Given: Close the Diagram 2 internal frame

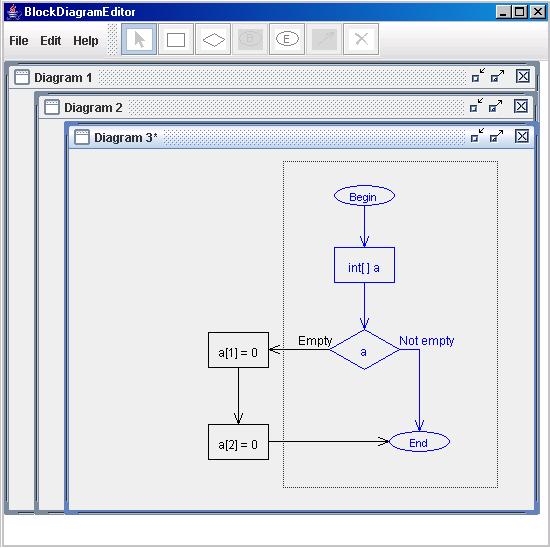Looking at the screenshot, I should [521, 106].
